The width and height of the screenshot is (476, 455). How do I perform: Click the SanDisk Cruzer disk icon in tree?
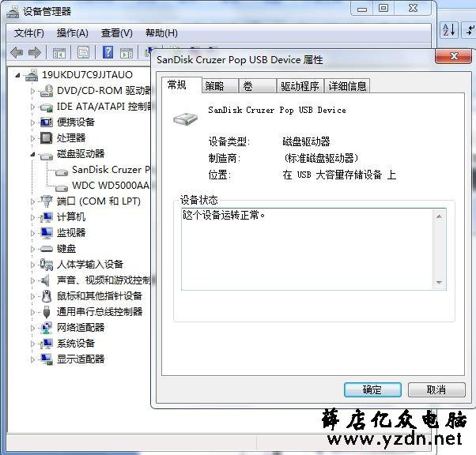(62, 172)
